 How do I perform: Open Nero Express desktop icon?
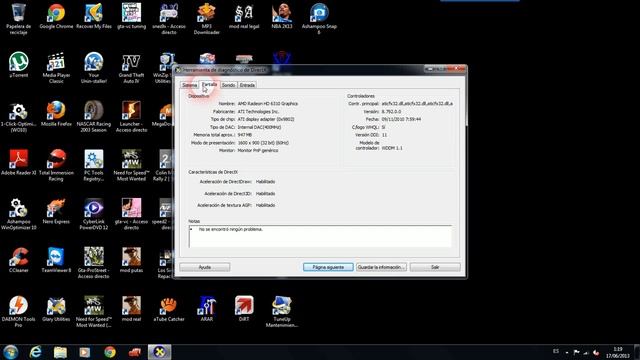(56, 211)
